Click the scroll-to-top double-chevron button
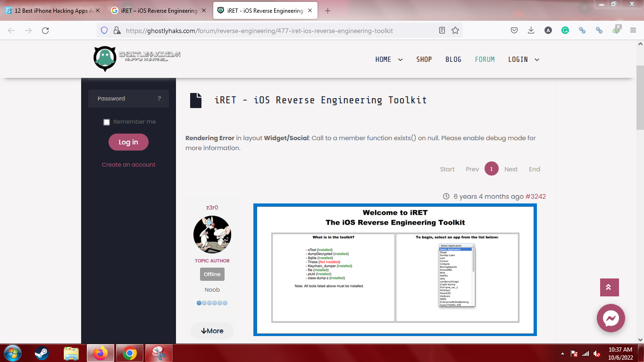 tap(609, 287)
